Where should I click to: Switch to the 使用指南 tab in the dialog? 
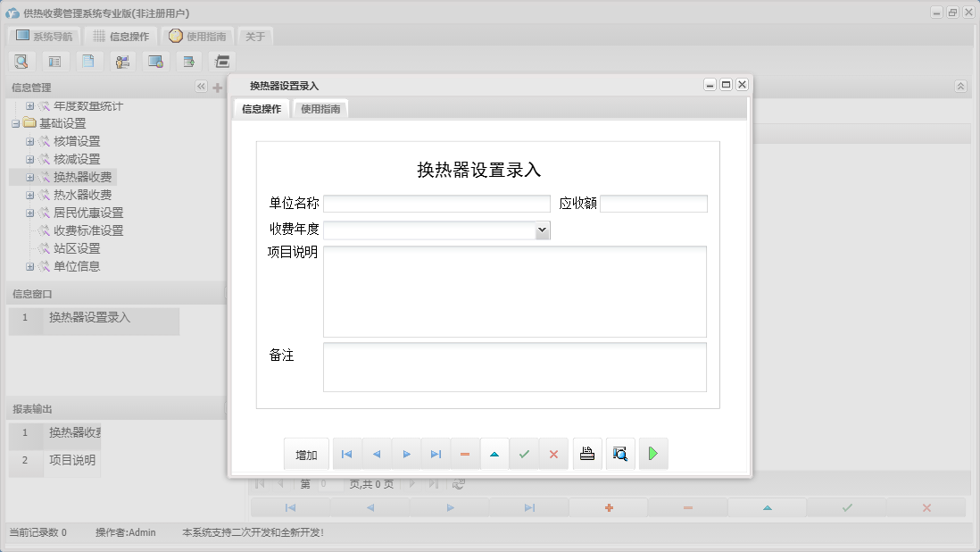point(320,107)
